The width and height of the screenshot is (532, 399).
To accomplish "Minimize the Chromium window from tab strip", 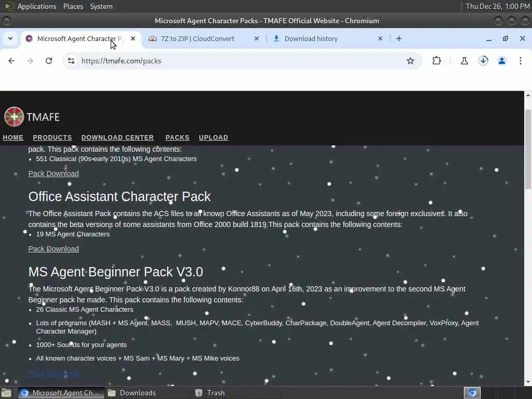I will (489, 38).
